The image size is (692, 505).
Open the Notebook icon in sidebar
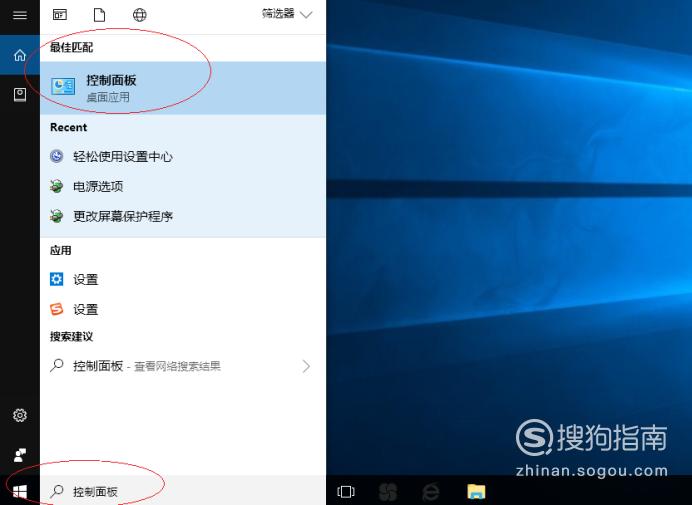[20, 94]
